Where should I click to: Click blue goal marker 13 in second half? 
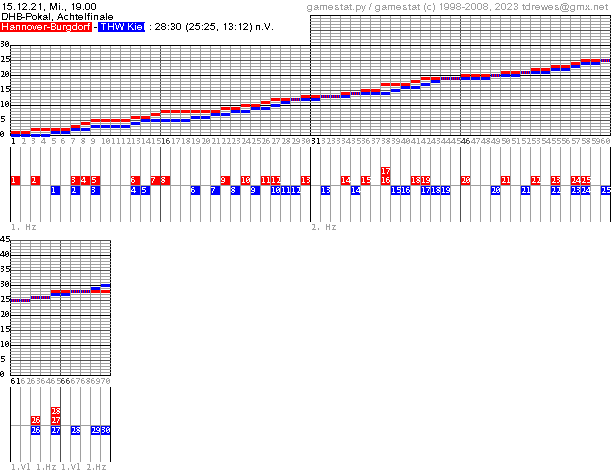click(325, 190)
